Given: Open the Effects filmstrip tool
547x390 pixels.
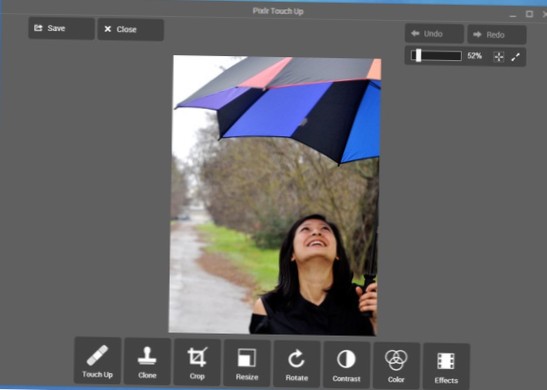Looking at the screenshot, I should pyautogui.click(x=446, y=367).
